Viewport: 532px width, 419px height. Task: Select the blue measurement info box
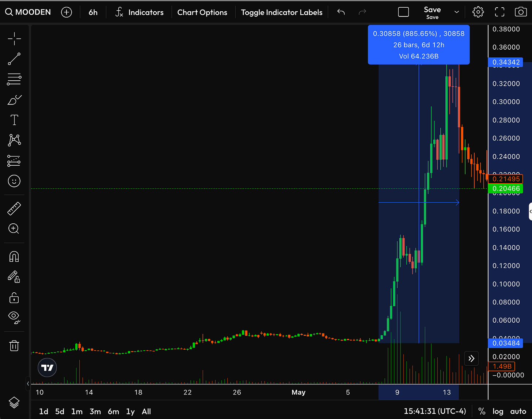419,45
